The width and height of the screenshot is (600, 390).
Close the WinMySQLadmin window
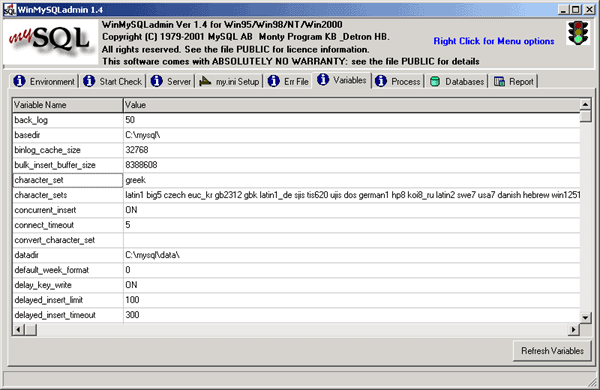point(589,10)
